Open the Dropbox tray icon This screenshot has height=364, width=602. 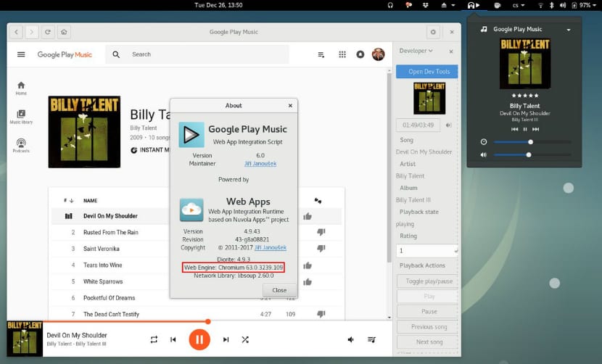tap(426, 5)
